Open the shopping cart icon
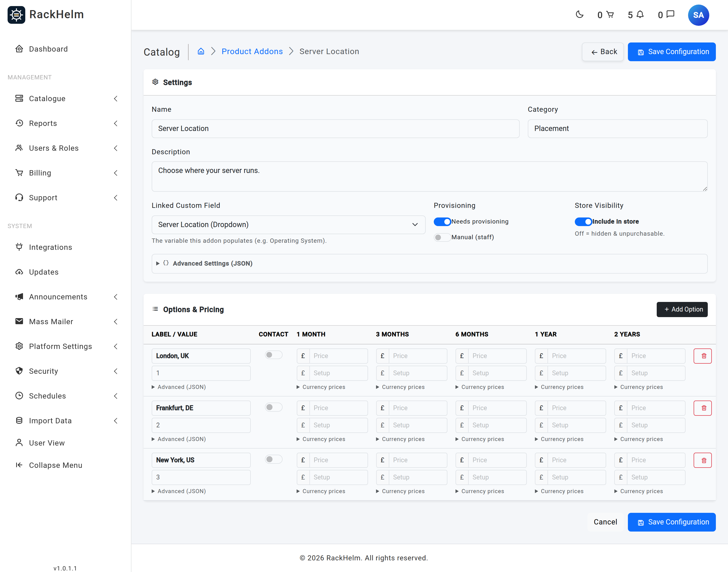Image resolution: width=728 pixels, height=572 pixels. [610, 15]
